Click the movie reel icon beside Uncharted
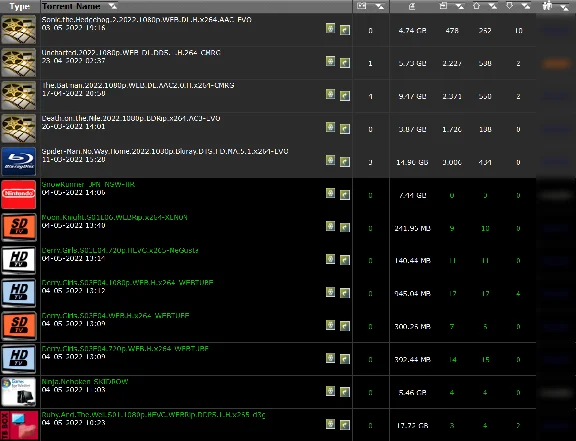Screen dimensions: 576x441 (x=19, y=62)
